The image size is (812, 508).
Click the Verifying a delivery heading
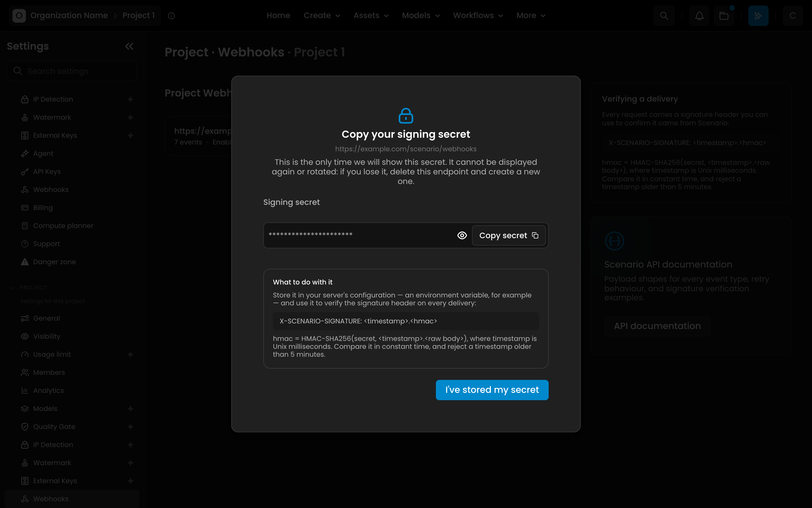click(x=640, y=99)
